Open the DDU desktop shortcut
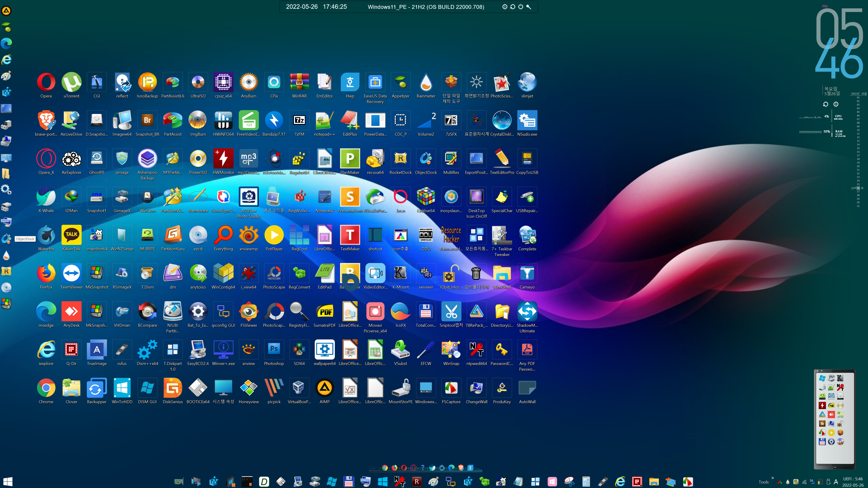Image resolution: width=868 pixels, height=488 pixels. [x=426, y=238]
